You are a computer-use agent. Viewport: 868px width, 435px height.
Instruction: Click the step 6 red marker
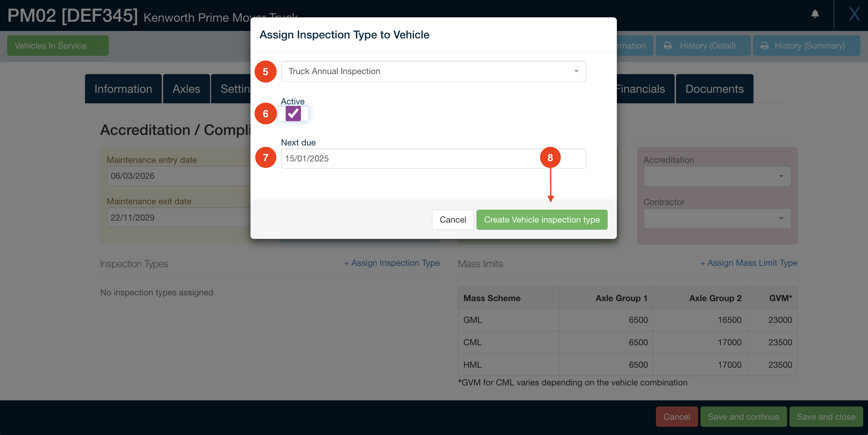265,114
